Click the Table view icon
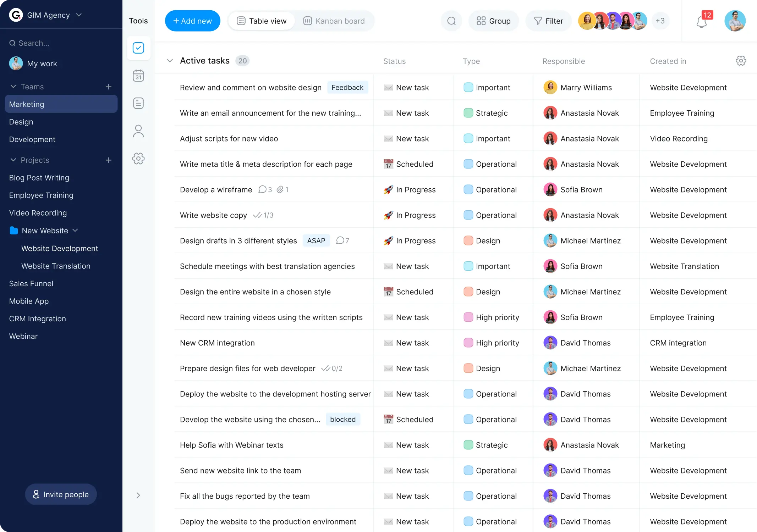Image resolution: width=757 pixels, height=532 pixels. coord(241,21)
